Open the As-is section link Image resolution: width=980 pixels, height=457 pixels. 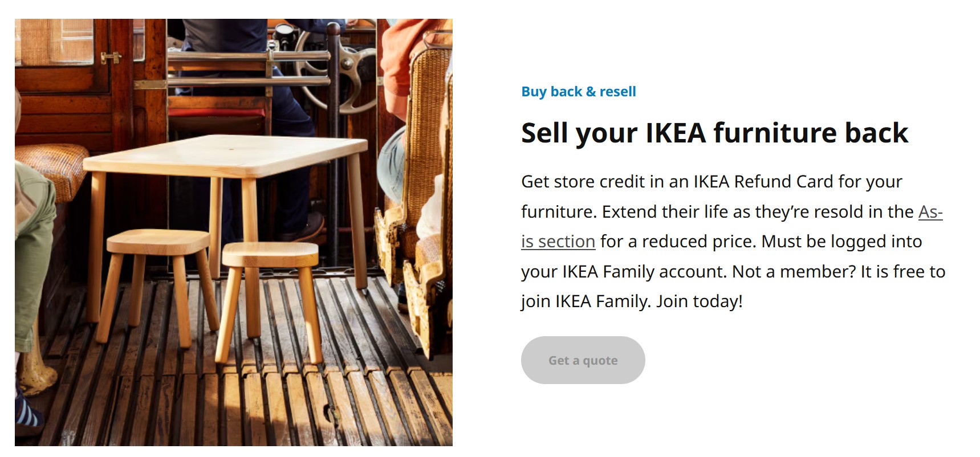(x=558, y=242)
